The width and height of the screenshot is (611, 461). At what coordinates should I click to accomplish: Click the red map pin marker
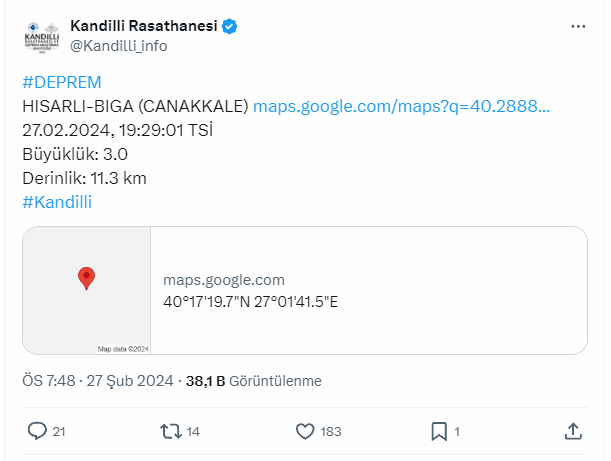pyautogui.click(x=86, y=277)
